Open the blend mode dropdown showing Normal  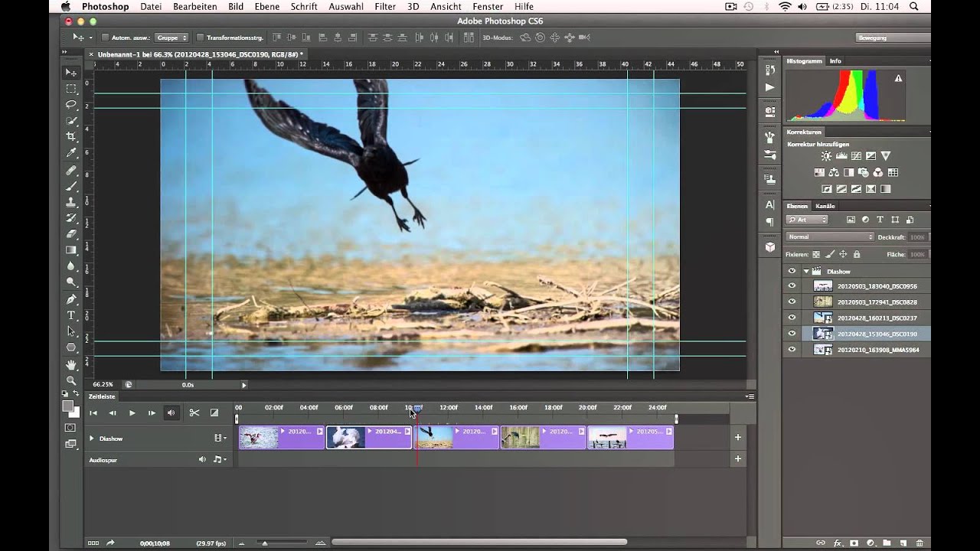(x=830, y=237)
